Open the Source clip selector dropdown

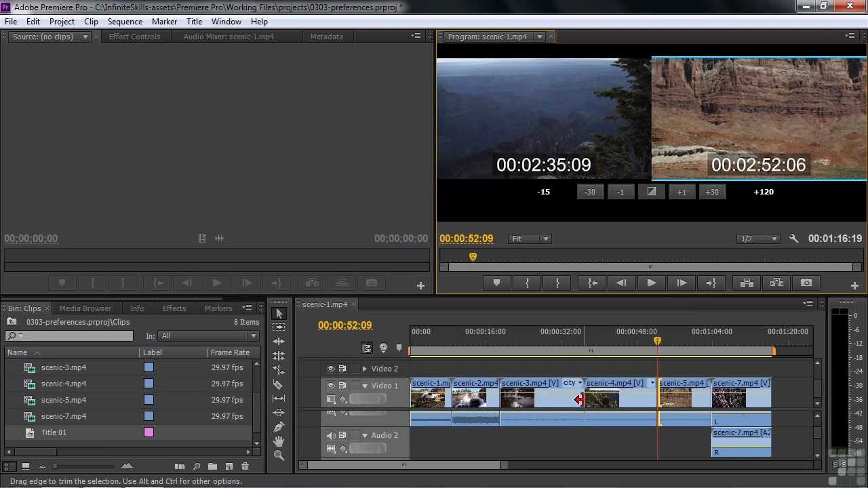pyautogui.click(x=85, y=37)
